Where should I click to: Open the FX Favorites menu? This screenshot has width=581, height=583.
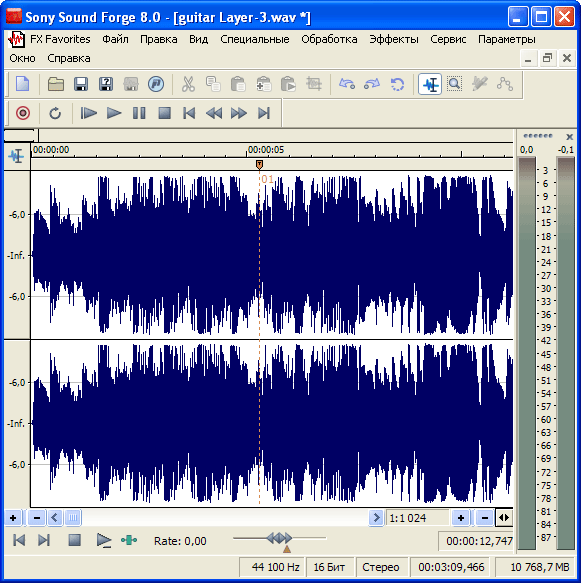coord(60,39)
